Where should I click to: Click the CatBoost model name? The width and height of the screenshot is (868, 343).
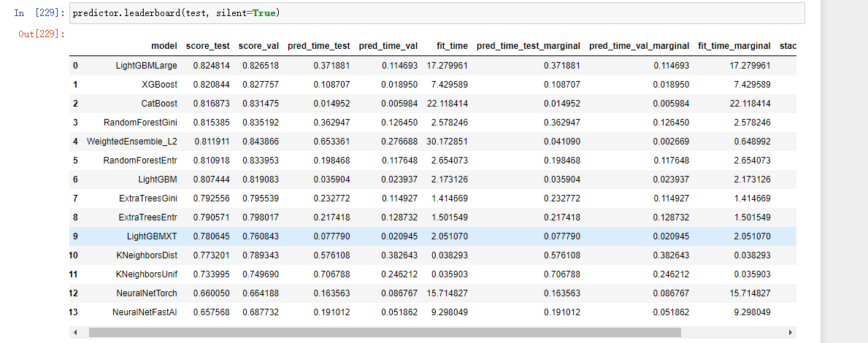click(x=159, y=104)
